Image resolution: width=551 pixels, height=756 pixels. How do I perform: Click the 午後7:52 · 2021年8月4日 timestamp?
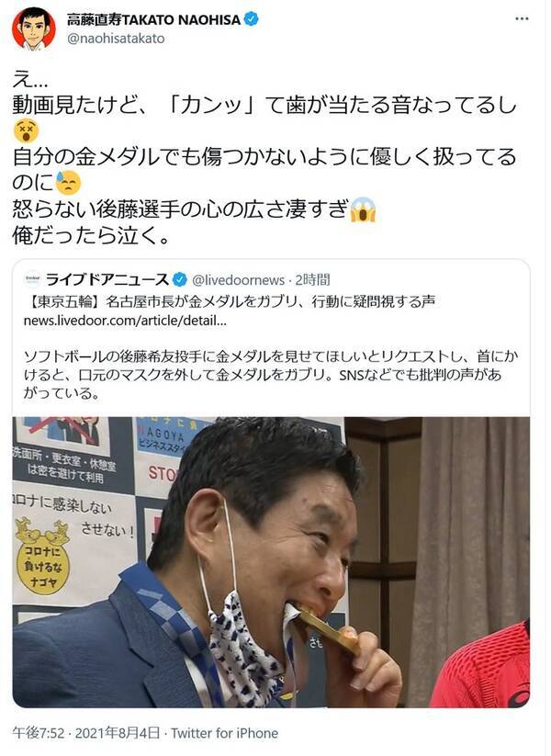coord(86,733)
